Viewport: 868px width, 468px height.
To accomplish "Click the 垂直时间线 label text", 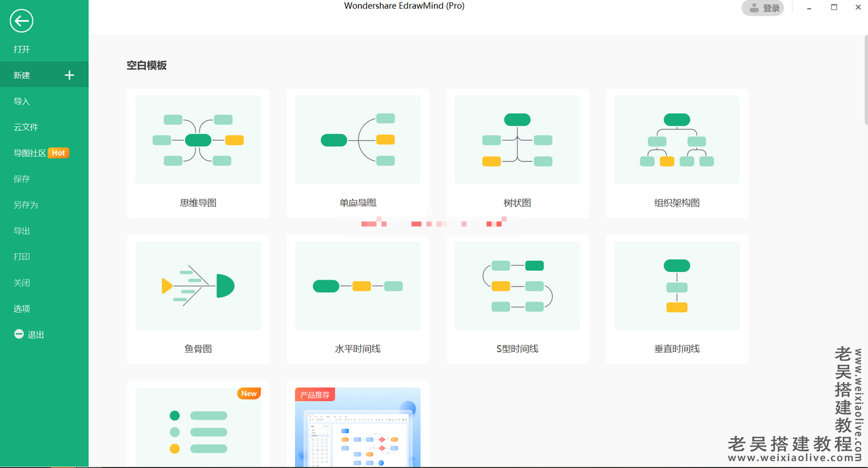I will tap(677, 348).
